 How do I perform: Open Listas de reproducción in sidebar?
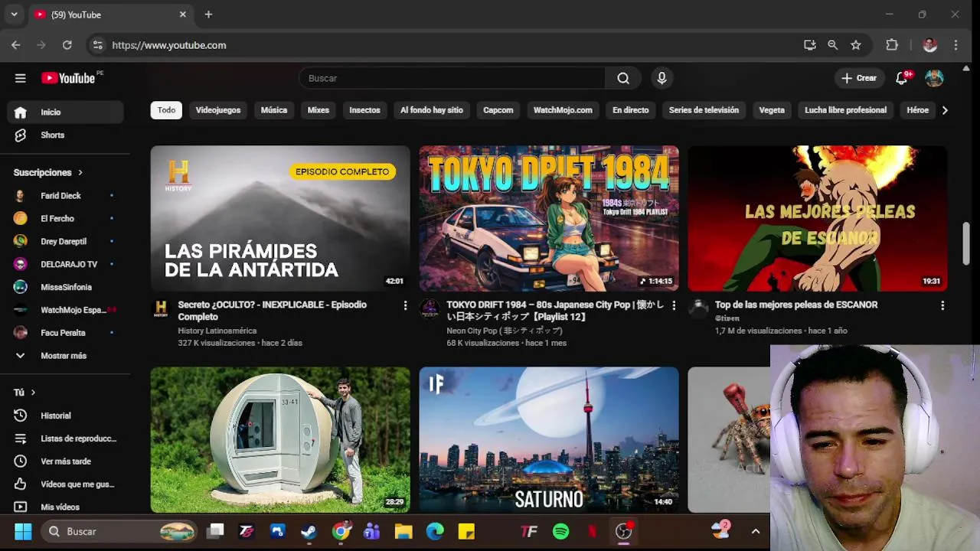66,439
